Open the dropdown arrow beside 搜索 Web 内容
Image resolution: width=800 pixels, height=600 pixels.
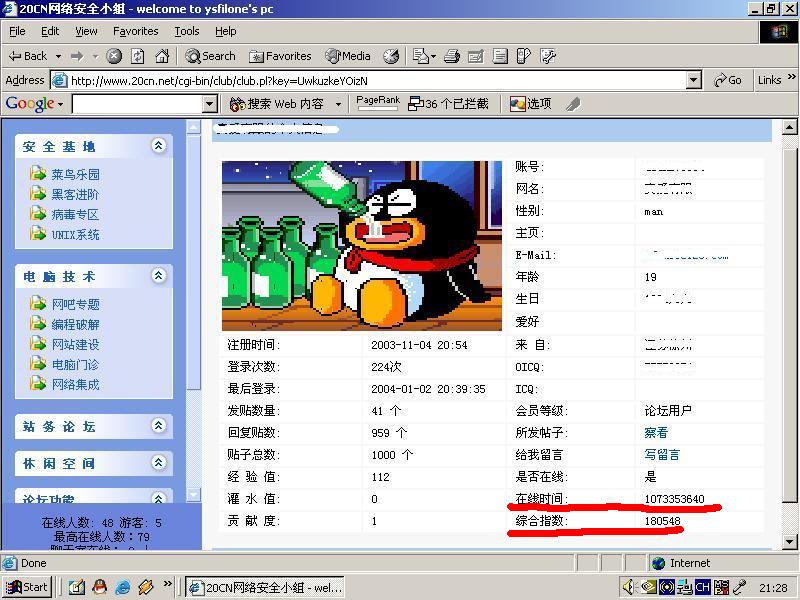(x=338, y=104)
